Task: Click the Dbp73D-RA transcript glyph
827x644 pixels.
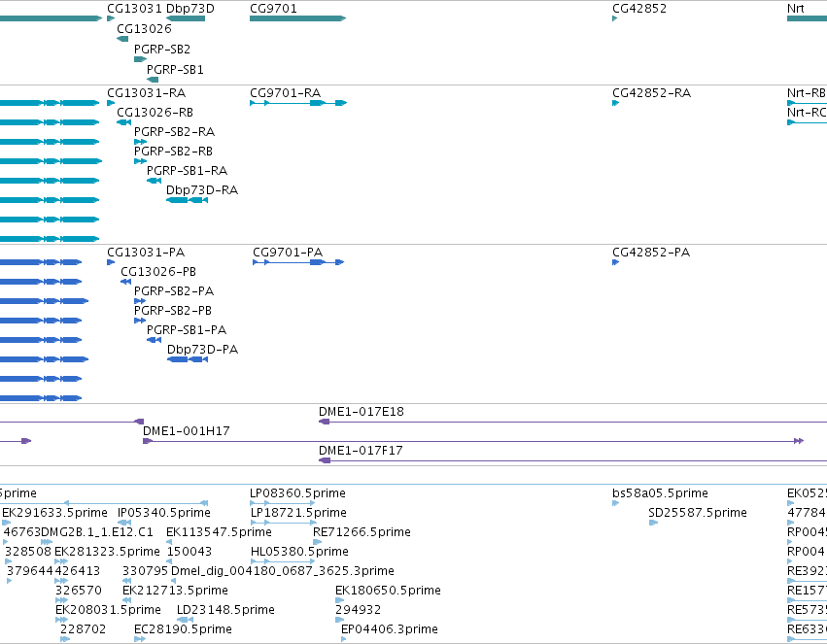Action: tap(187, 200)
